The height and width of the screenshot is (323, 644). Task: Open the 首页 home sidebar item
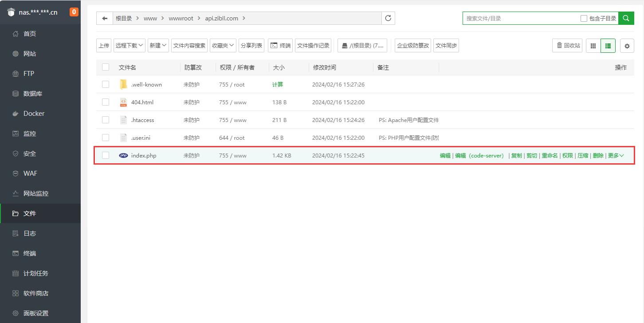pos(40,34)
